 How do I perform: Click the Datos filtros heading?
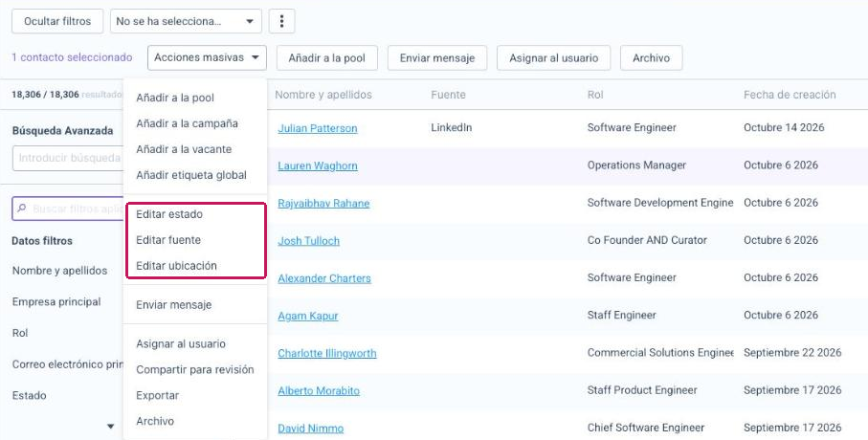pos(42,241)
